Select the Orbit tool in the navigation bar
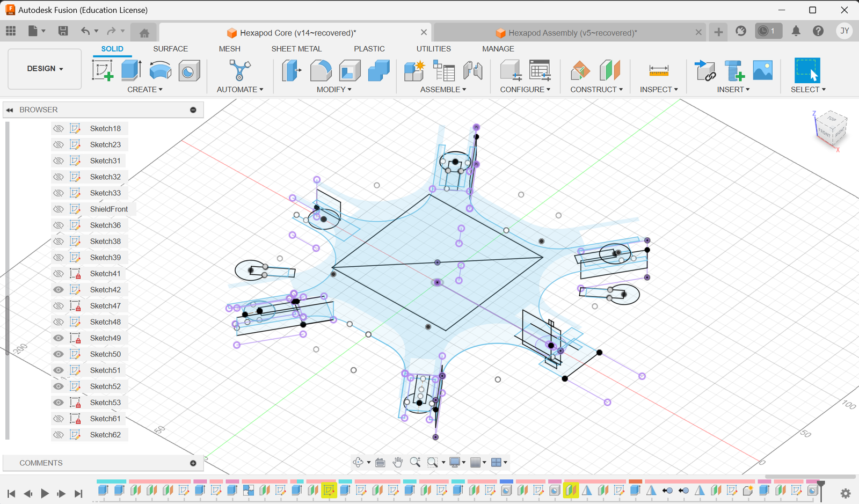The width and height of the screenshot is (859, 504). (x=358, y=462)
